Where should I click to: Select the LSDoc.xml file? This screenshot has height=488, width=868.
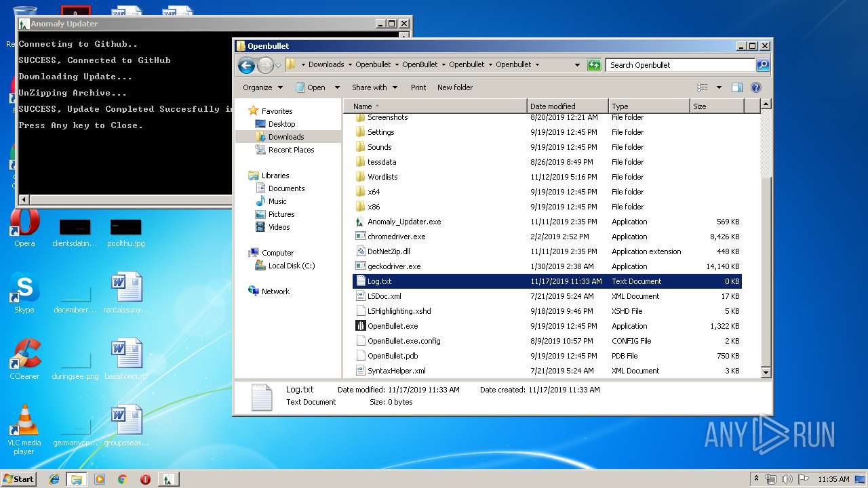point(384,296)
